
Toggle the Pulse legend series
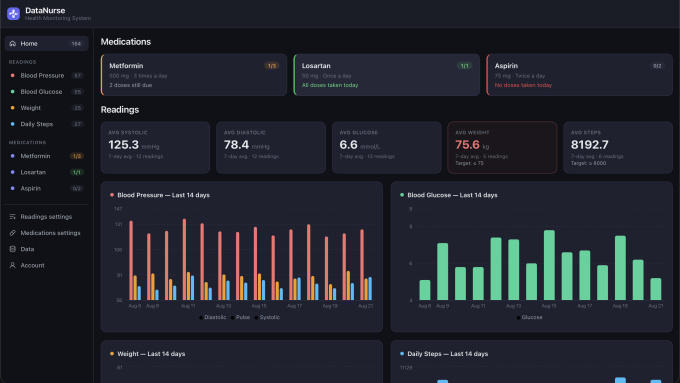tap(240, 317)
